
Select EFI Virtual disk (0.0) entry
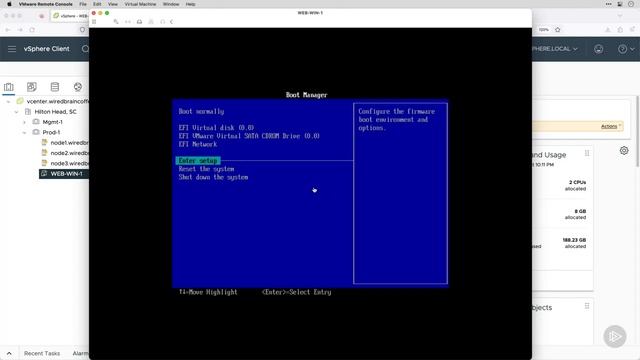tap(216, 128)
